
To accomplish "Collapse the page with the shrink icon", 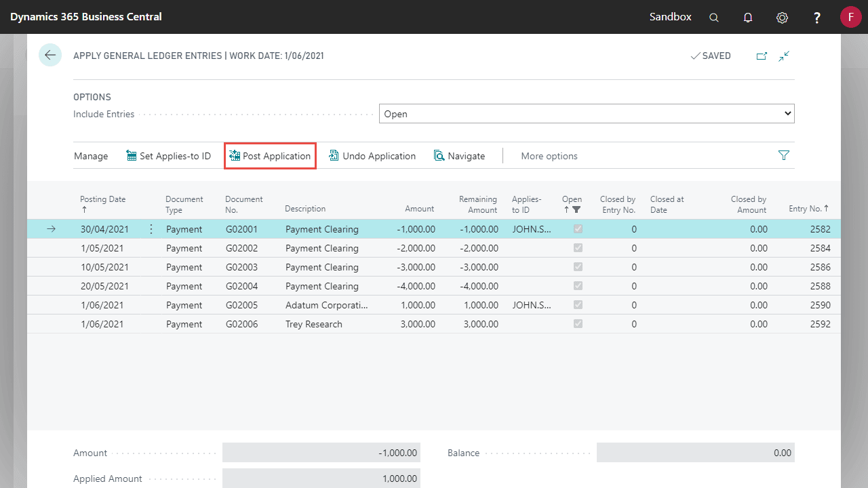I will pos(784,56).
